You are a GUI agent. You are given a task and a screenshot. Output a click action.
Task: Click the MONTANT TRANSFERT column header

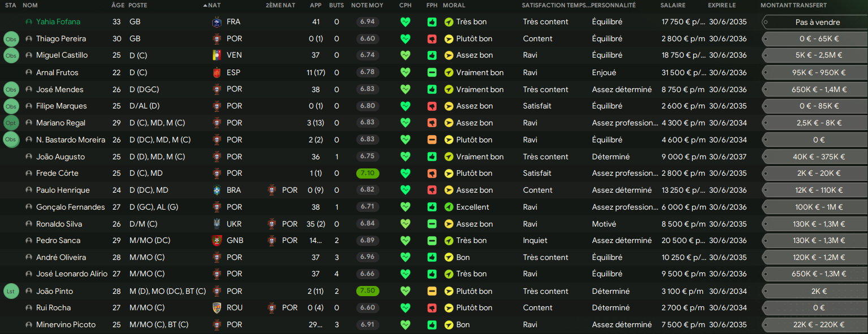pos(793,5)
